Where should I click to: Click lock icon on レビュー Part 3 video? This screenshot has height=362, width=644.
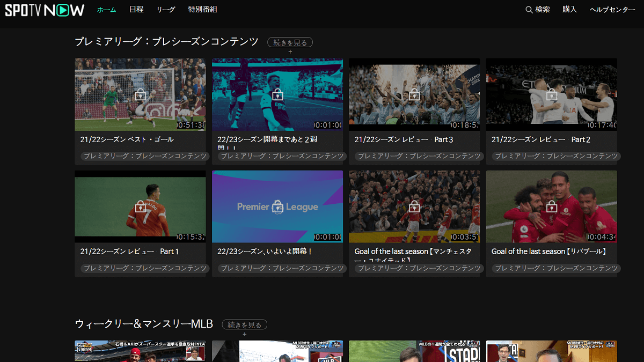[414, 95]
